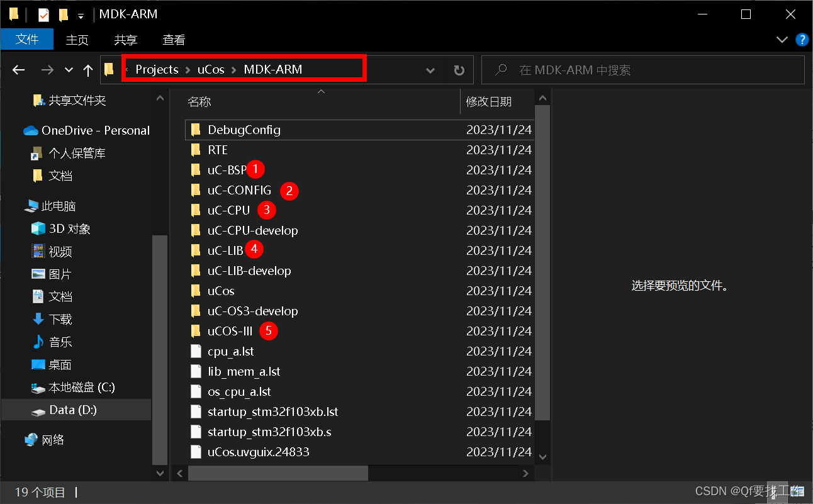The image size is (813, 504).
Task: Click the New Folder quick access icon
Action: [x=63, y=14]
